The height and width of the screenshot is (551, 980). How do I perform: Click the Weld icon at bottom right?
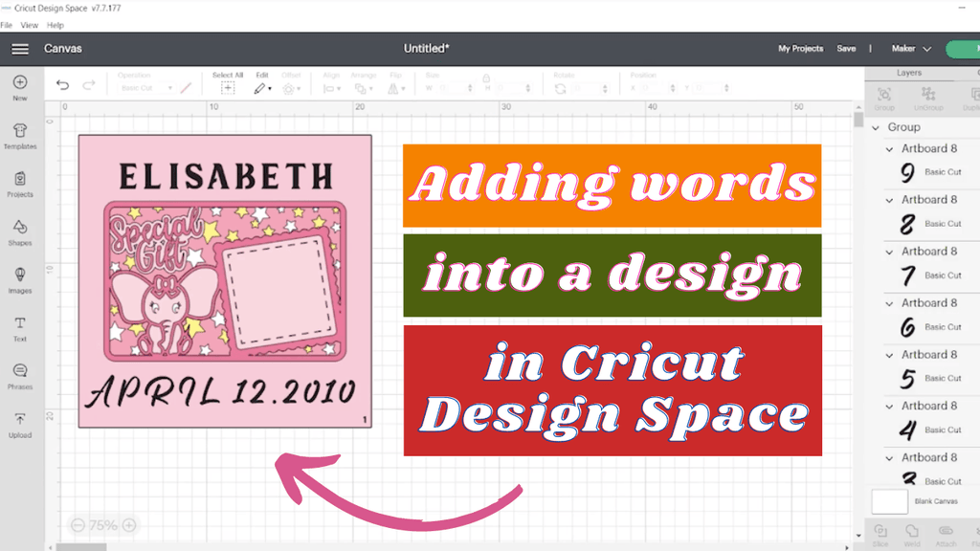click(x=912, y=531)
